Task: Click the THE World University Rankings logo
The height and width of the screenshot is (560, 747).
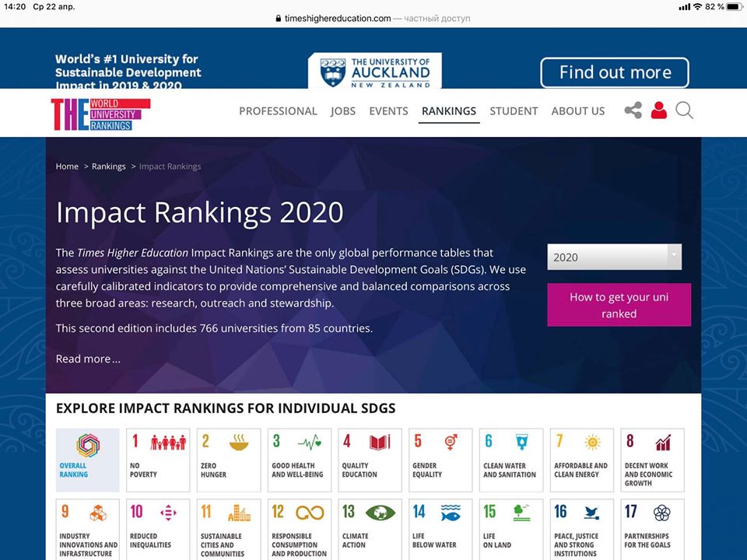Action: (x=100, y=114)
